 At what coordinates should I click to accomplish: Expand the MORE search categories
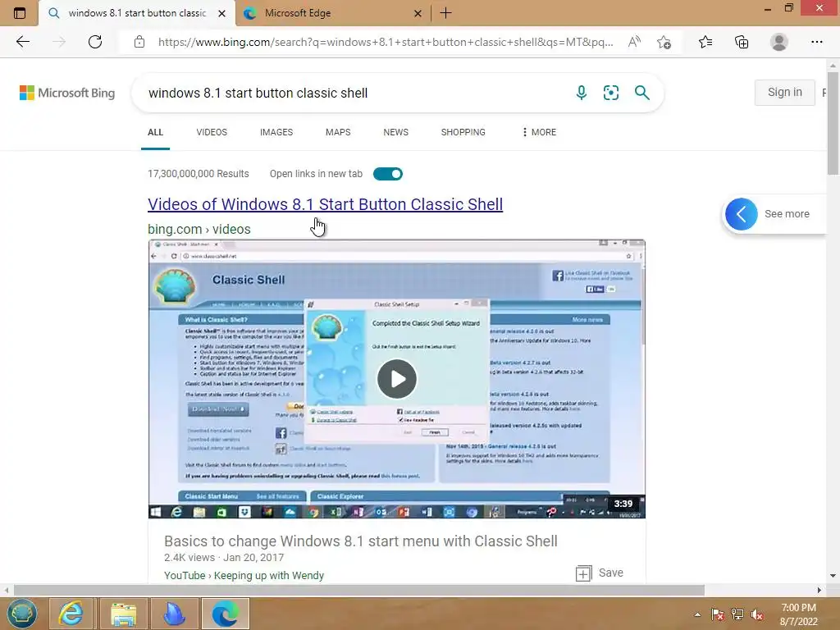(539, 132)
